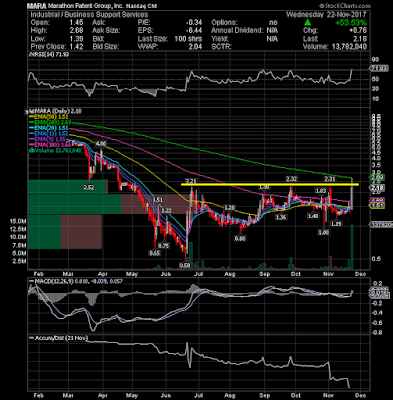The width and height of the screenshot is (393, 400).
Task: Click the Volume legend bar icon
Action: pos(31,150)
